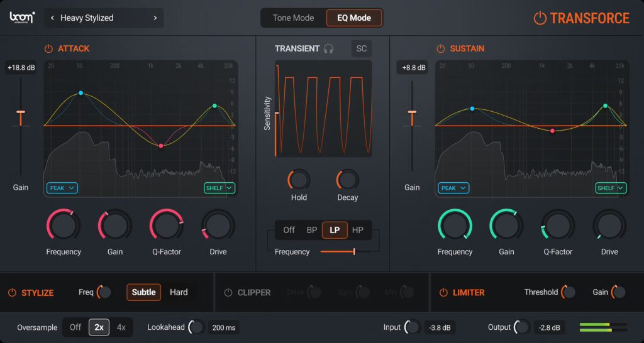
Task: Click the Transient Sensitivity slider handle
Action: (277, 112)
